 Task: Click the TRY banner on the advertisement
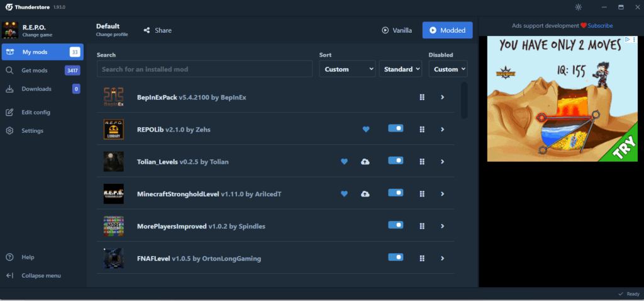[x=623, y=147]
